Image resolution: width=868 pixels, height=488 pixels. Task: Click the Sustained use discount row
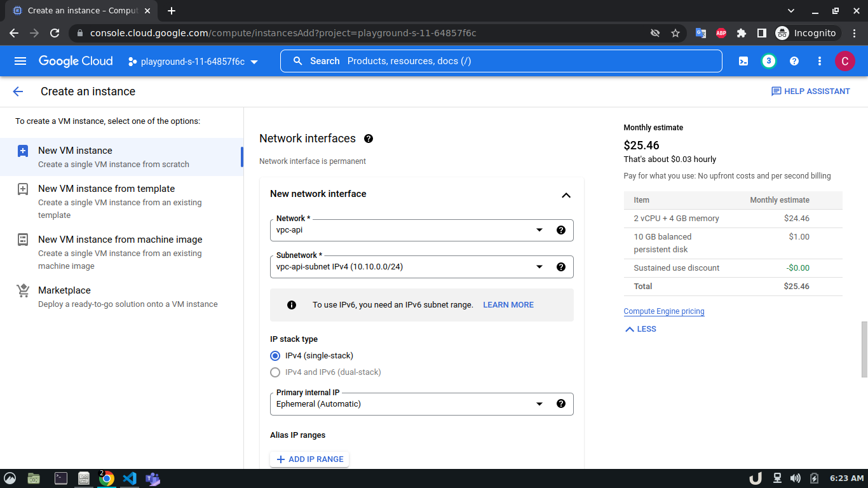pos(733,268)
